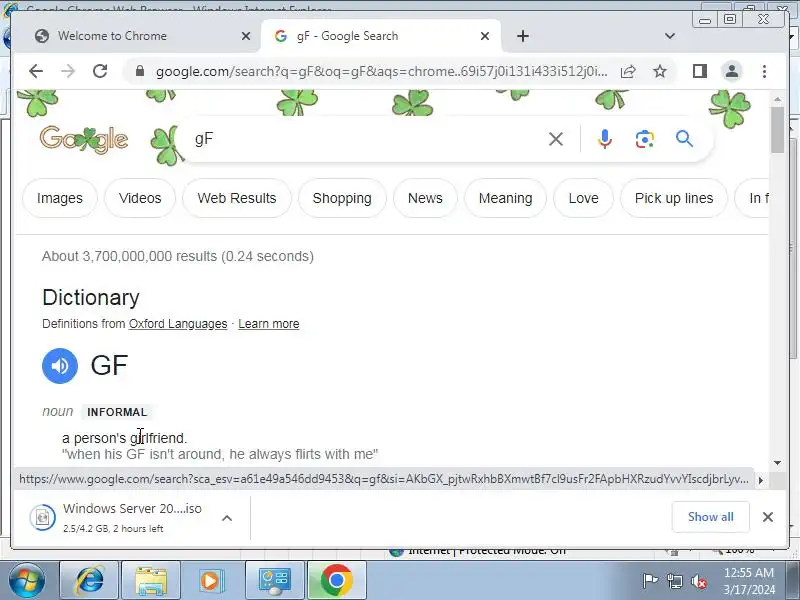
Task: Open the Chrome profile avatar icon
Action: 732,71
